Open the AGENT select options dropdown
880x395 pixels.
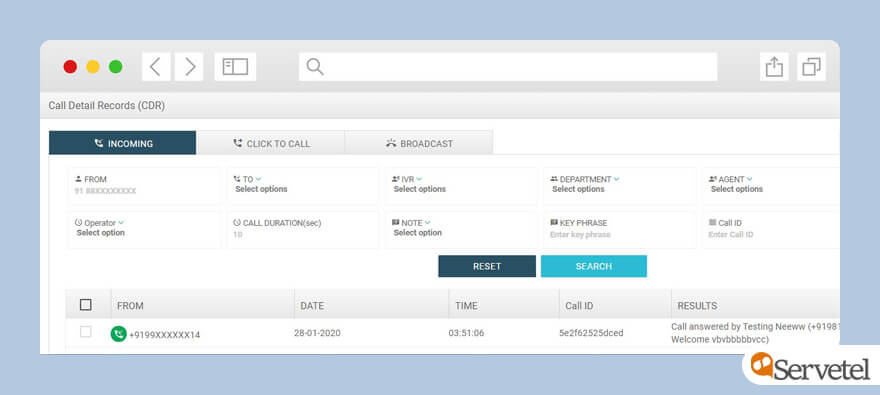pos(771,186)
